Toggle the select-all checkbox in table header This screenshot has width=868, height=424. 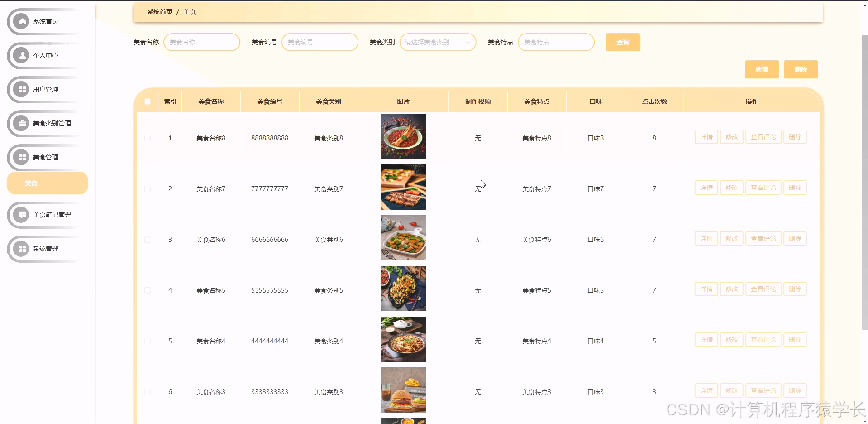pos(147,101)
